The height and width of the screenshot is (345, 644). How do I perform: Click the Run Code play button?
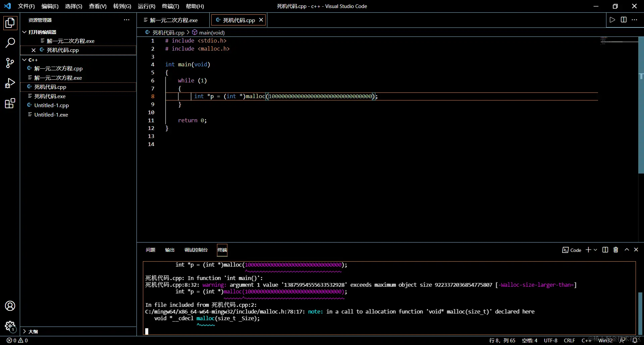pos(612,20)
